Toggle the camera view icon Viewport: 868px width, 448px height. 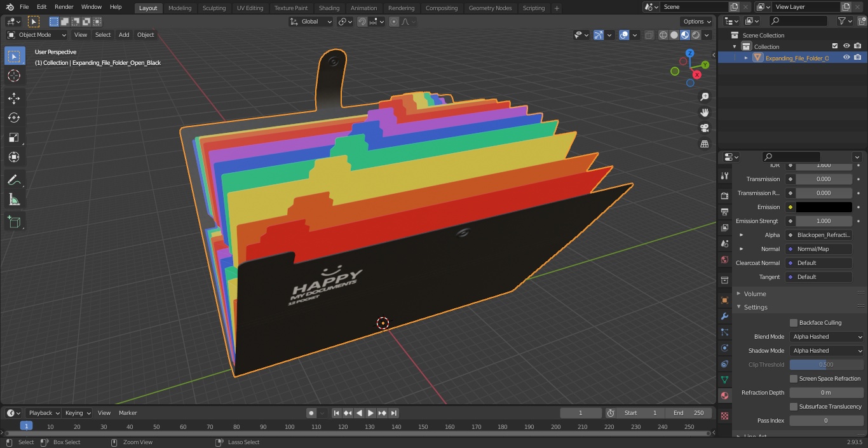point(705,128)
